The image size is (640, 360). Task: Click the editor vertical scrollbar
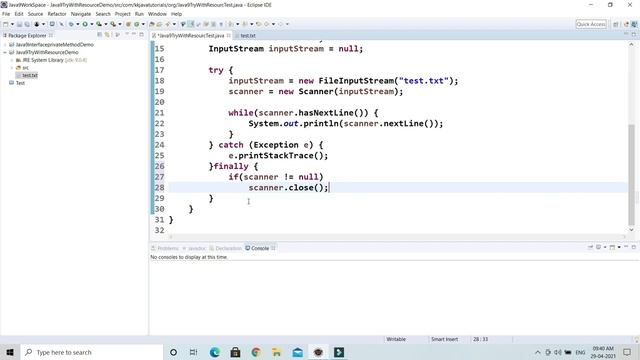pyautogui.click(x=631, y=175)
